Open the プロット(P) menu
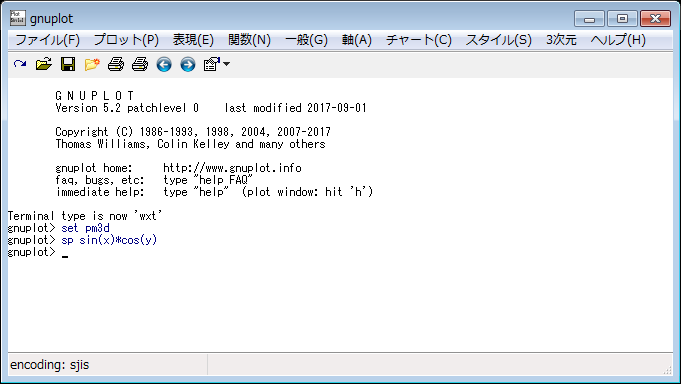 [126, 40]
